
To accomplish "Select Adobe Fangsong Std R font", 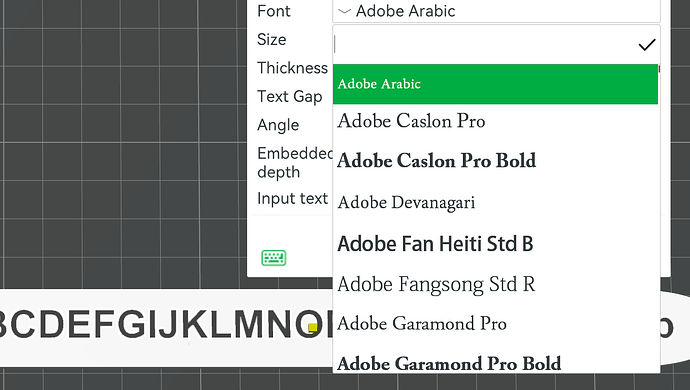I will [495, 284].
